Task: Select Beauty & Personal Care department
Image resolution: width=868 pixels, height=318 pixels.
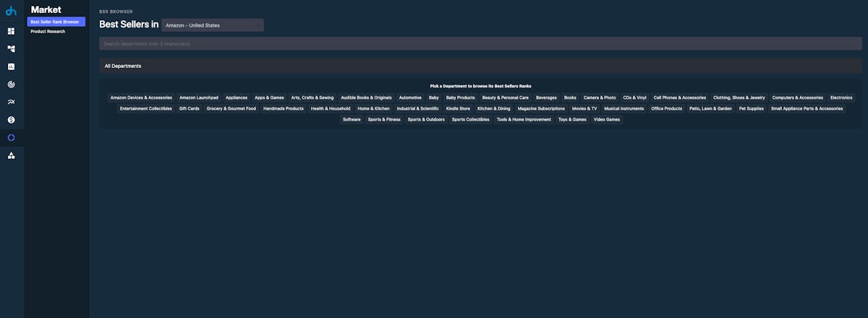Action: pos(506,98)
